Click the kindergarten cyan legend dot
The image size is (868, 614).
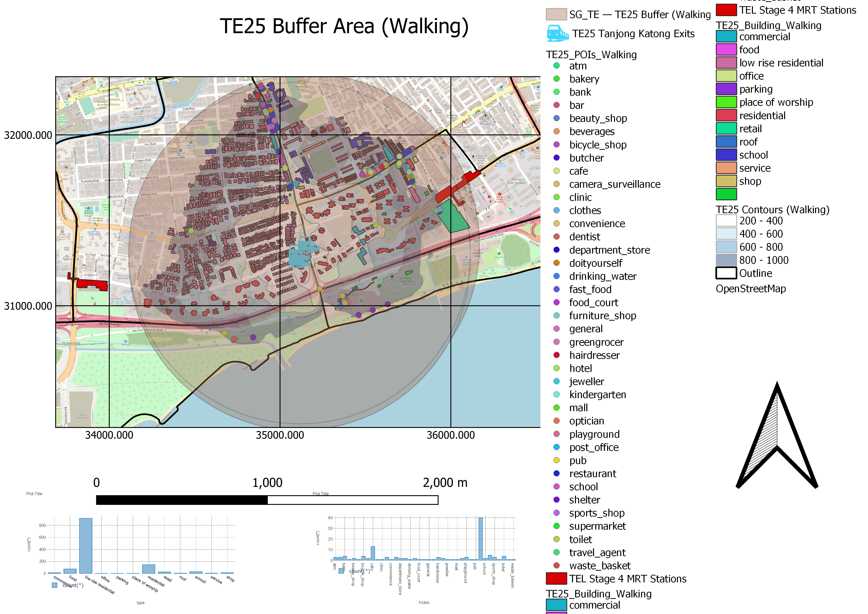556,394
